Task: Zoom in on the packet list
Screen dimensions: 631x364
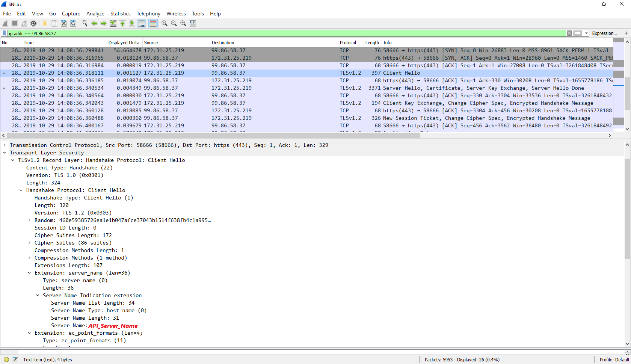Action: [x=164, y=23]
